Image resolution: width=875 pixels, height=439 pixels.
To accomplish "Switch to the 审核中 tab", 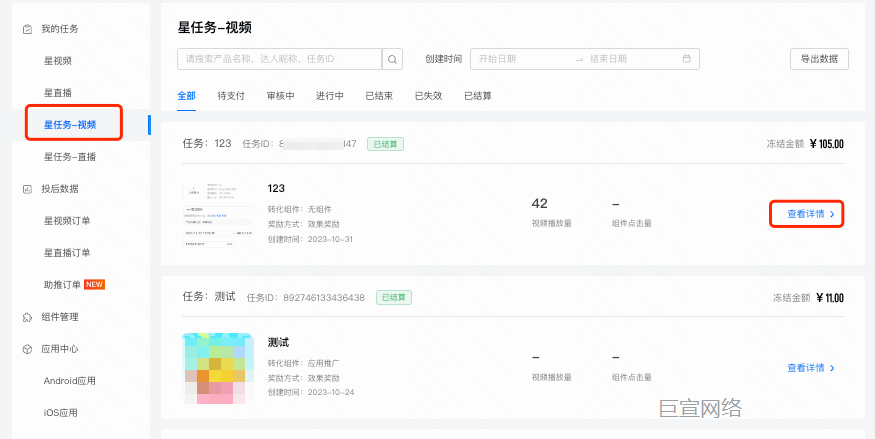I will pyautogui.click(x=281, y=96).
